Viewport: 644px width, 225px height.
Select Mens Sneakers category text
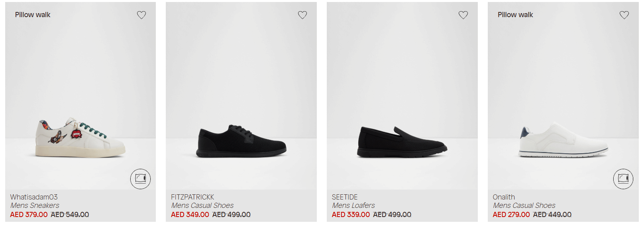point(35,205)
